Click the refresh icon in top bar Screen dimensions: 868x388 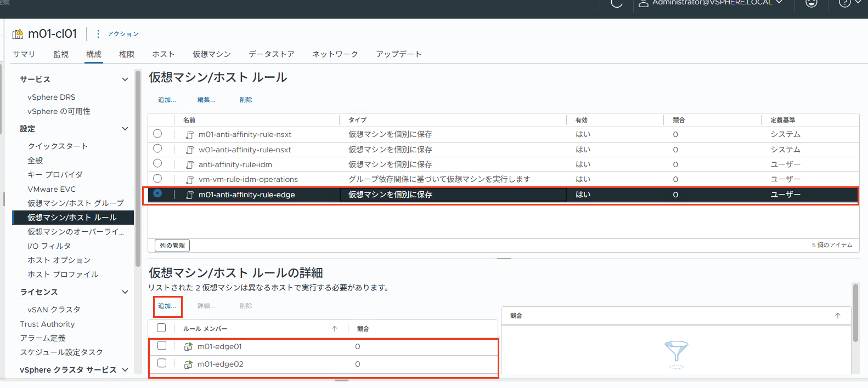[617, 3]
